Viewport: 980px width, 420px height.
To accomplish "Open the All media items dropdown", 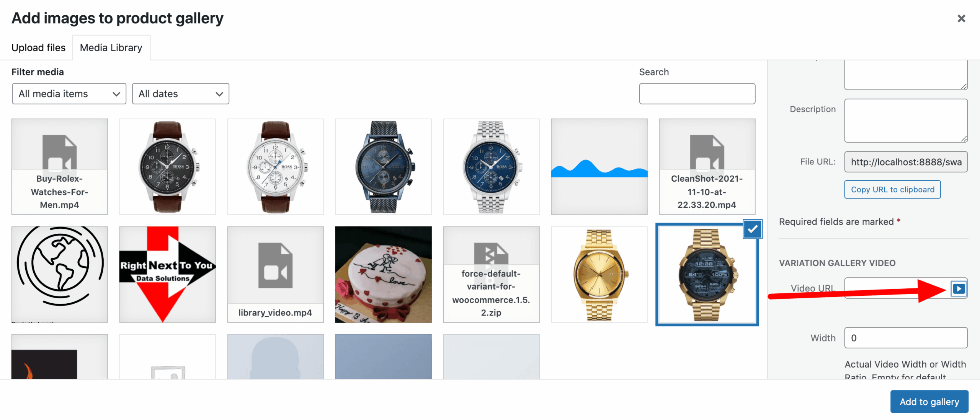I will click(x=69, y=94).
